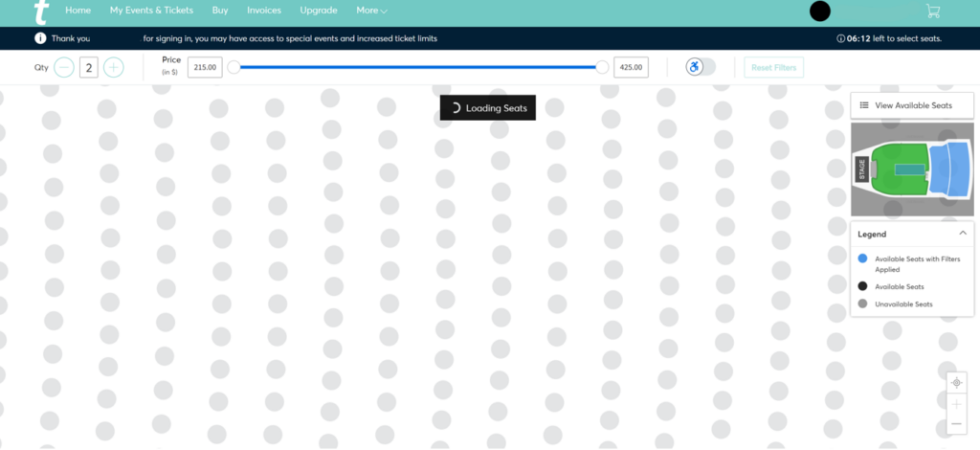Click the minimum price field showing 215.00

pos(205,67)
